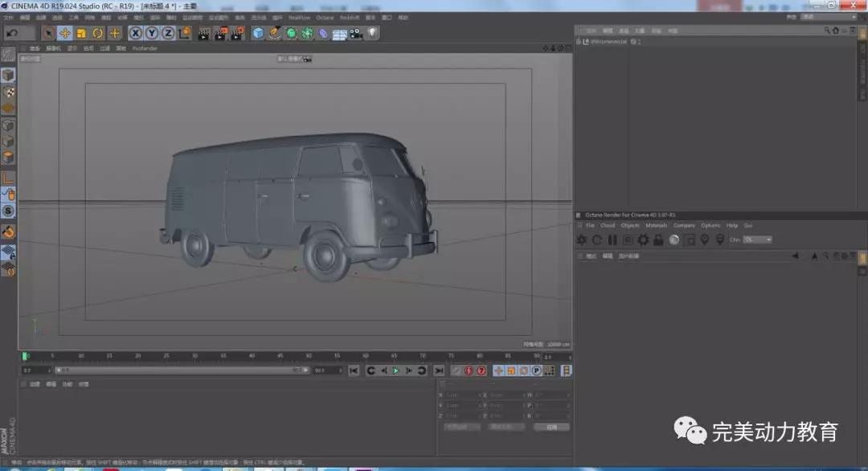Toggle the Z axis lock
868x471 pixels.
point(167,33)
